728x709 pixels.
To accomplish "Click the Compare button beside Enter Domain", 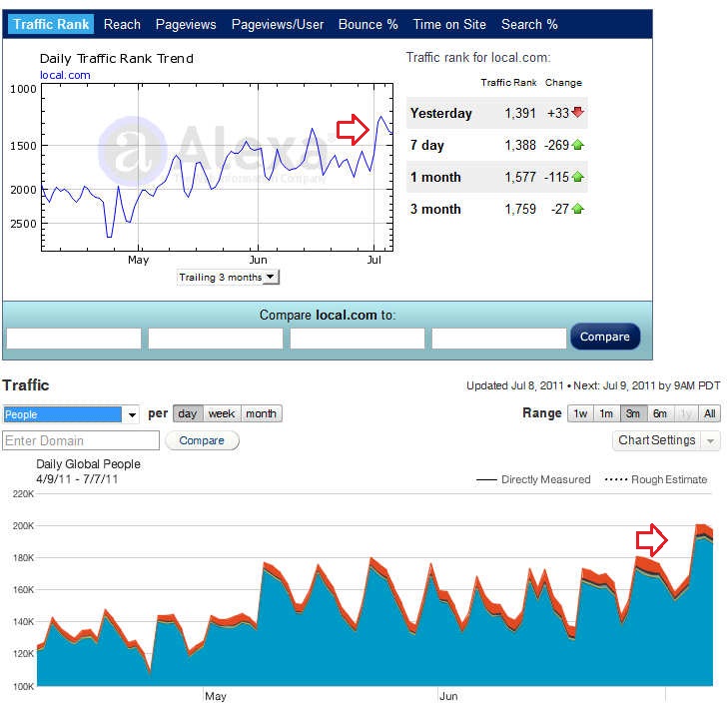I will point(202,440).
